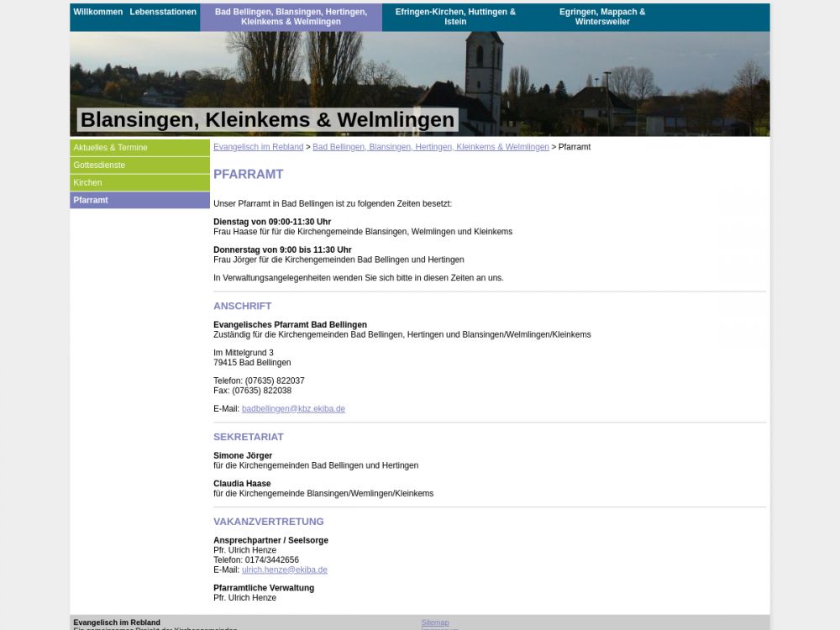Select the Bad Bellingen, Blansingen, Hertingen tab
Viewport: 840px width, 630px height.
(291, 17)
